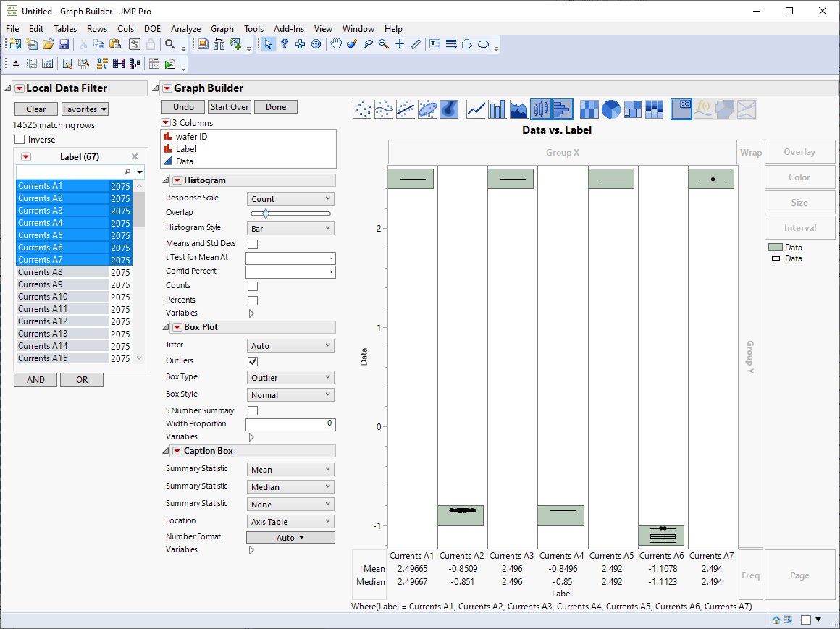Open the Analyze menu
Image resolution: width=840 pixels, height=629 pixels.
pyautogui.click(x=185, y=29)
